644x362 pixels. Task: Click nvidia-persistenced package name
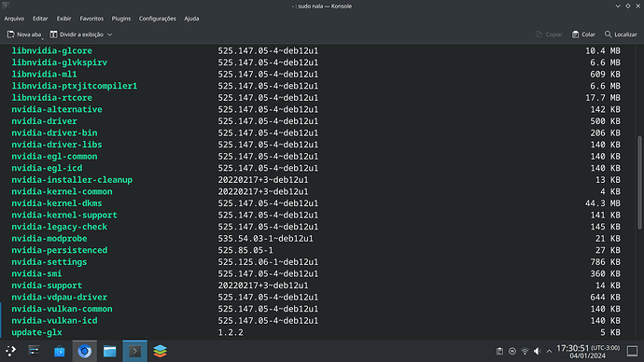tap(60, 250)
